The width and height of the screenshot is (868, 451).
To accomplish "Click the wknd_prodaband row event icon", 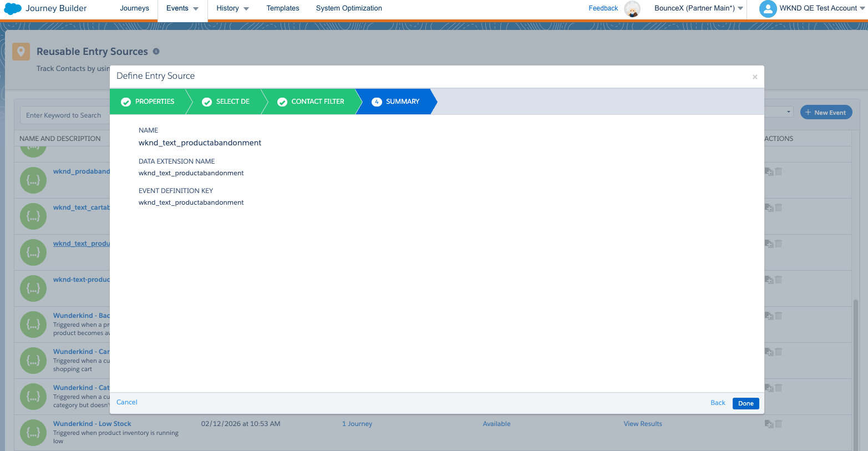I will point(33,180).
